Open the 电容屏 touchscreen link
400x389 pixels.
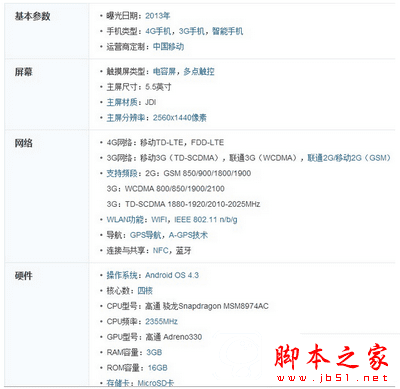[x=164, y=71]
